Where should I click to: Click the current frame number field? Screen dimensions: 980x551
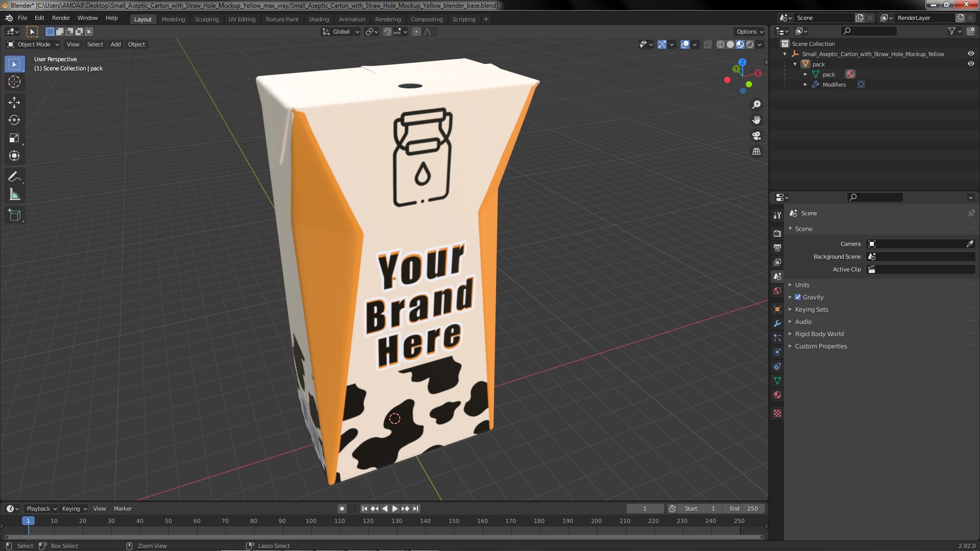coord(645,509)
